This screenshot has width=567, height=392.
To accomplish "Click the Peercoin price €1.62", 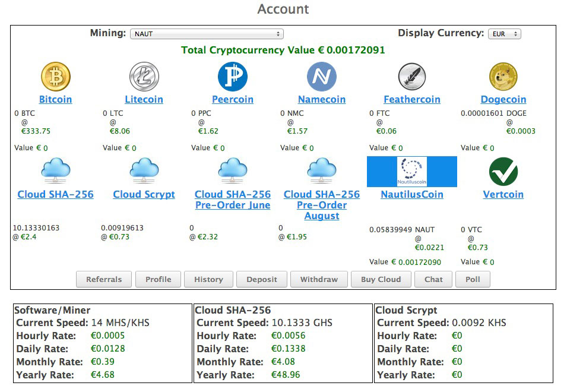I will (208, 131).
